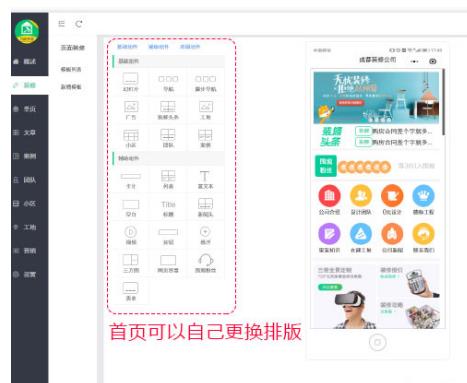Collapse sidebar with the menu fold icon
Screen dimensions: 467x383
61,23
